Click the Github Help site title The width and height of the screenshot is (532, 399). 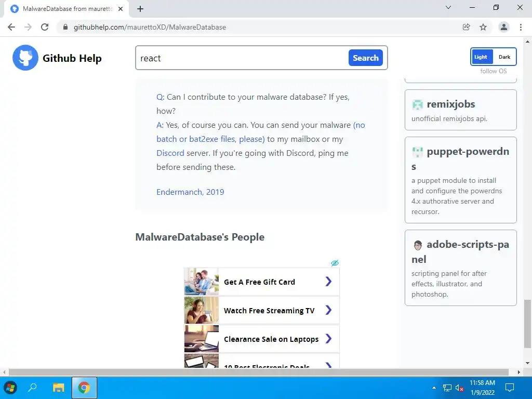[x=72, y=58]
